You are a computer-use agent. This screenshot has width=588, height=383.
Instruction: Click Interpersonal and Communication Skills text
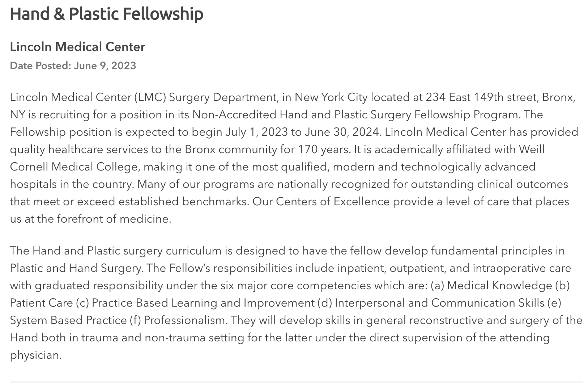[x=439, y=303]
